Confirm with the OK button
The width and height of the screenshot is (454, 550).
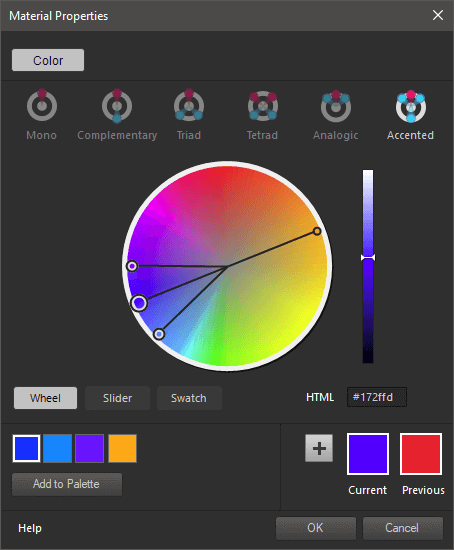(x=316, y=528)
